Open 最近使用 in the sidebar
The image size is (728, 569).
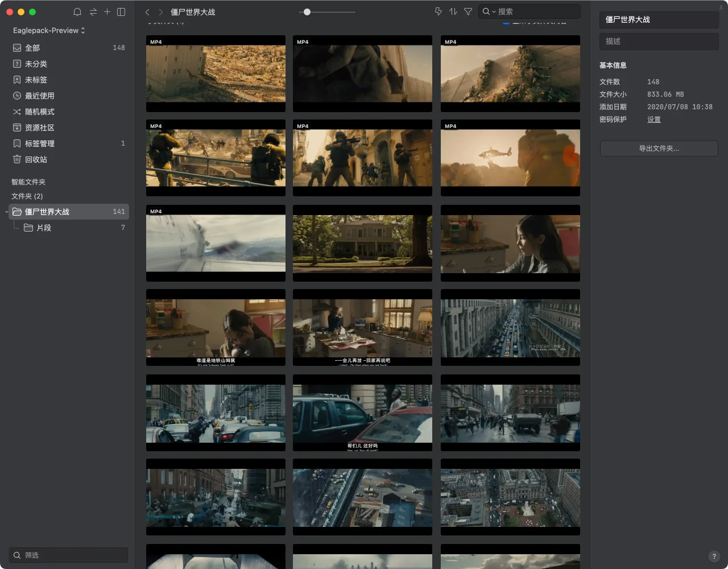(x=68, y=96)
